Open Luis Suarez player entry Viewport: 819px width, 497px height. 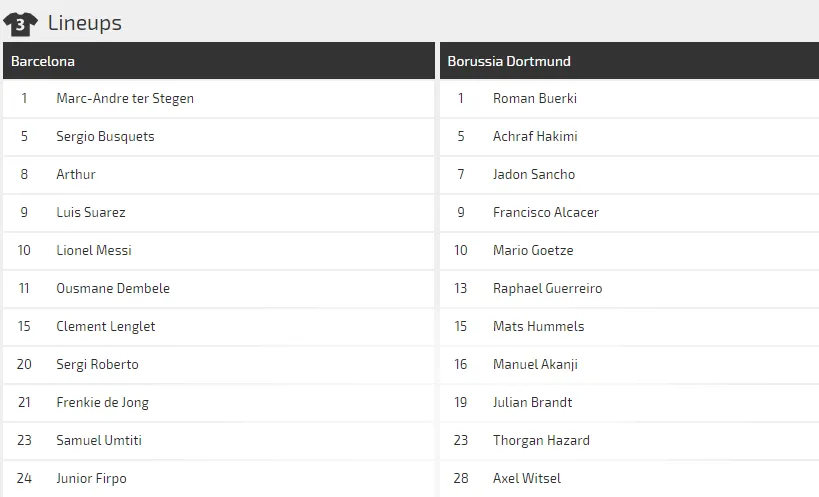(91, 212)
